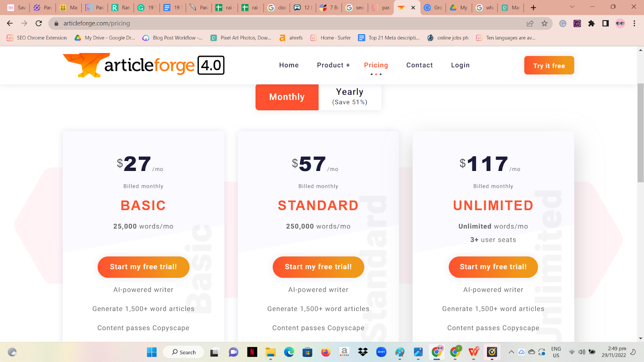Open Pixel Art Photos bookmark
This screenshot has height=362, width=644.
point(241,38)
